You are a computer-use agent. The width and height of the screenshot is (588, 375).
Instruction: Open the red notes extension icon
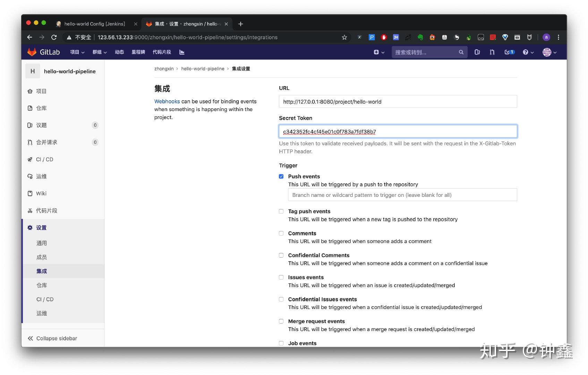(x=493, y=37)
